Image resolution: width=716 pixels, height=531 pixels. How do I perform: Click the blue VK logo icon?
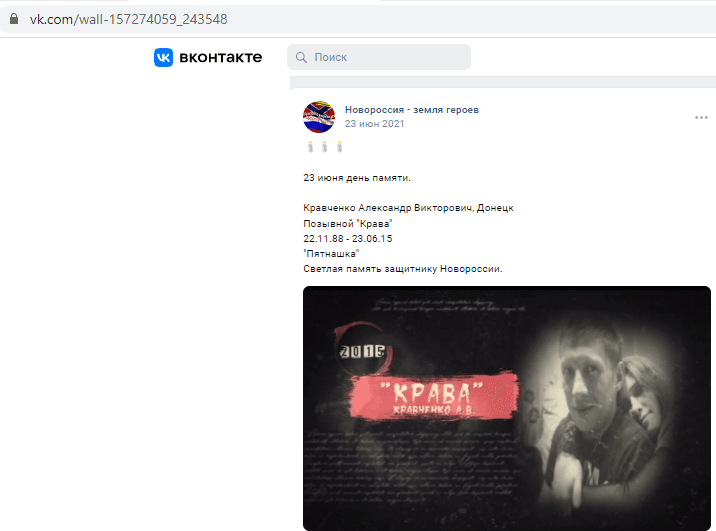(x=163, y=57)
